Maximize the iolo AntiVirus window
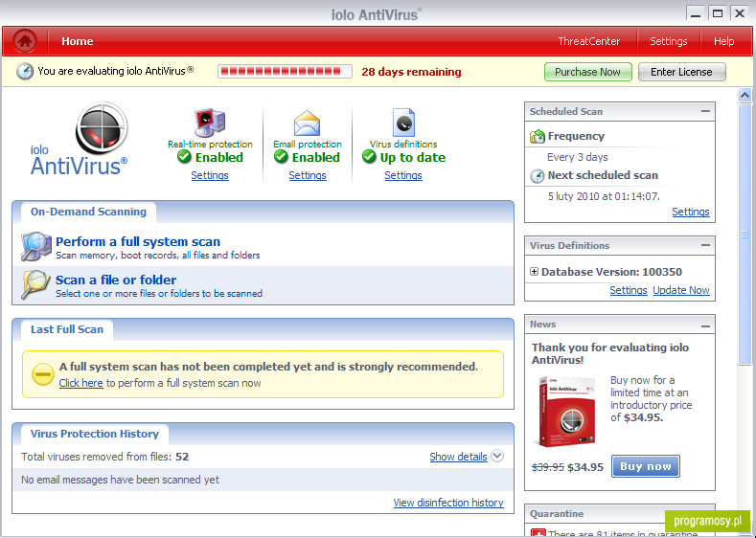756x538 pixels. point(718,13)
